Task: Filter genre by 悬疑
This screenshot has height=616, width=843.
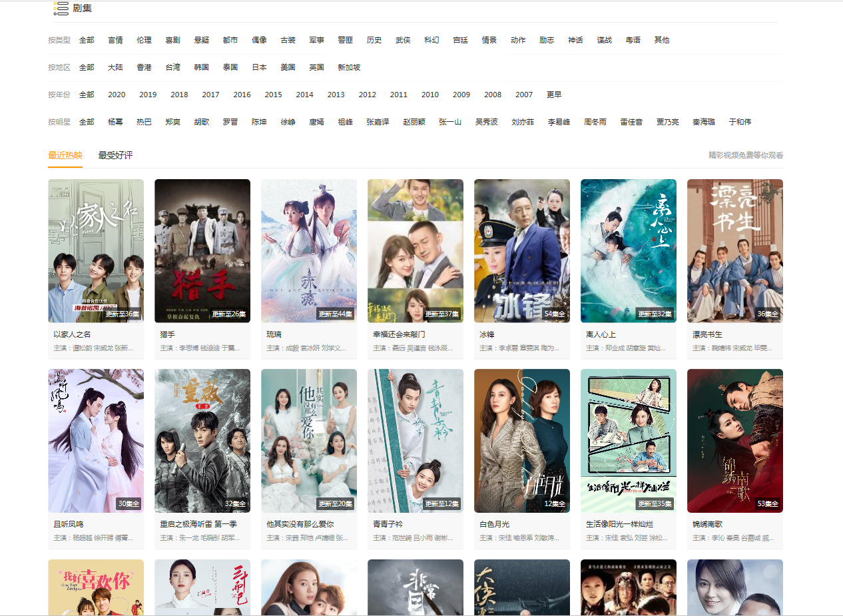Action: [x=202, y=40]
